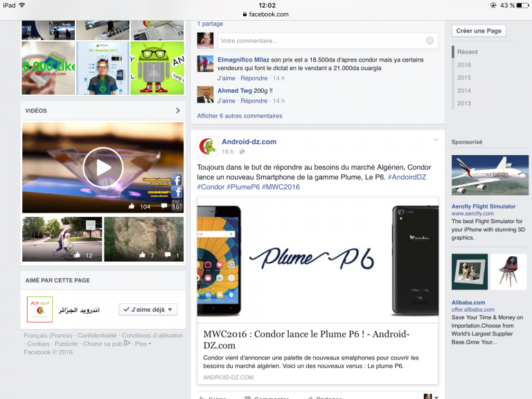Click Français (France) language link
The width and height of the screenshot is (532, 399).
pyautogui.click(x=48, y=335)
